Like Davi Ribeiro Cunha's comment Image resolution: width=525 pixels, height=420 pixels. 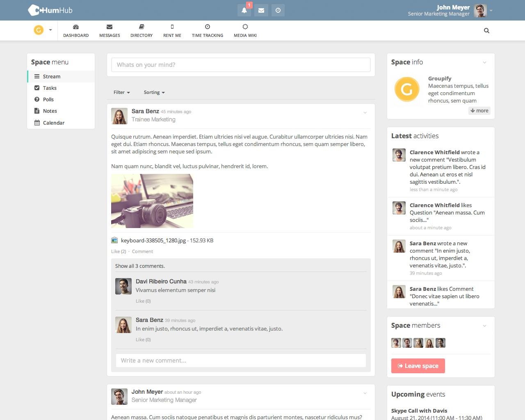143,301
